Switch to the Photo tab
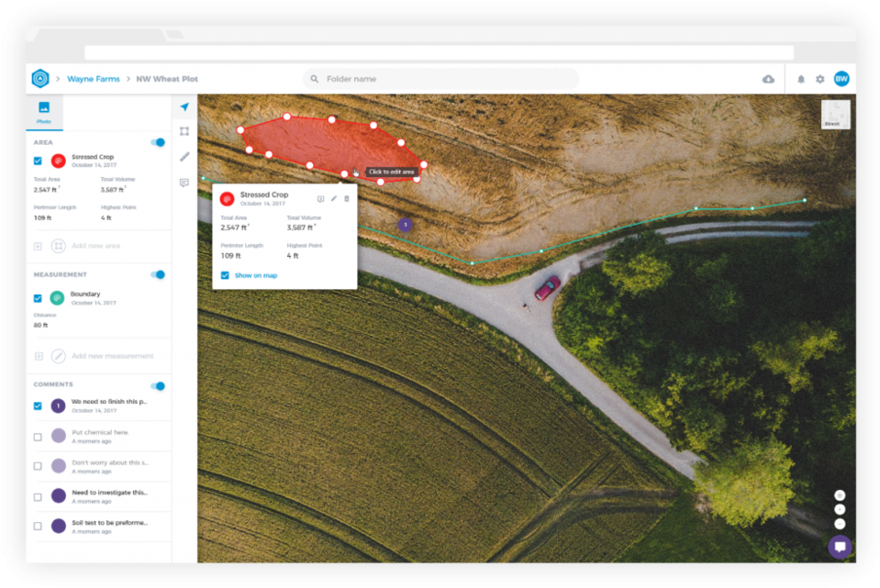This screenshot has width=880, height=588. click(44, 112)
